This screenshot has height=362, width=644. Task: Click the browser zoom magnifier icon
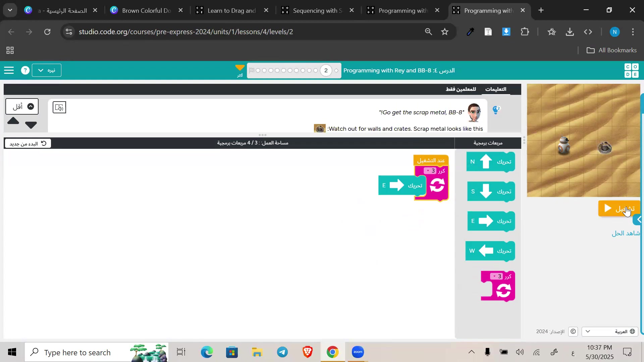(x=428, y=32)
